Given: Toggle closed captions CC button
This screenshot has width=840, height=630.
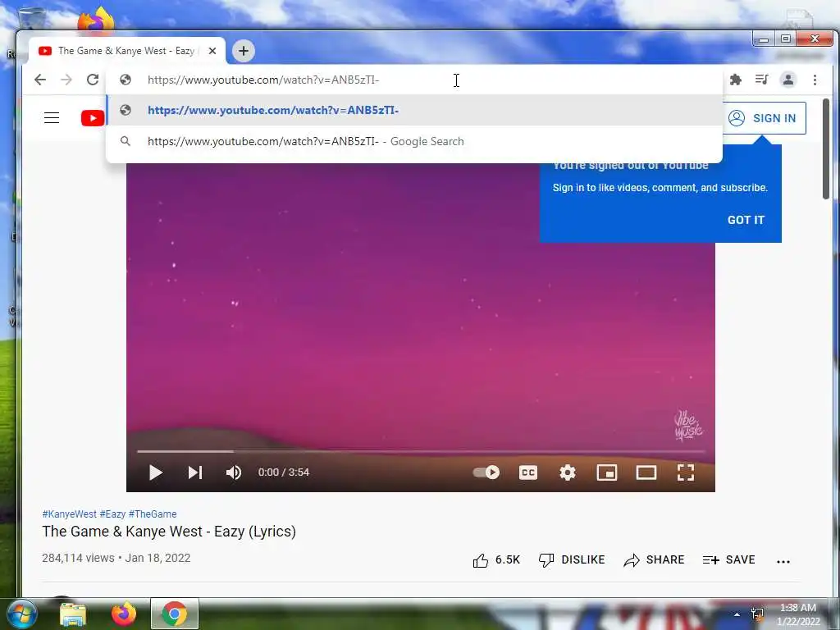Looking at the screenshot, I should point(528,472).
